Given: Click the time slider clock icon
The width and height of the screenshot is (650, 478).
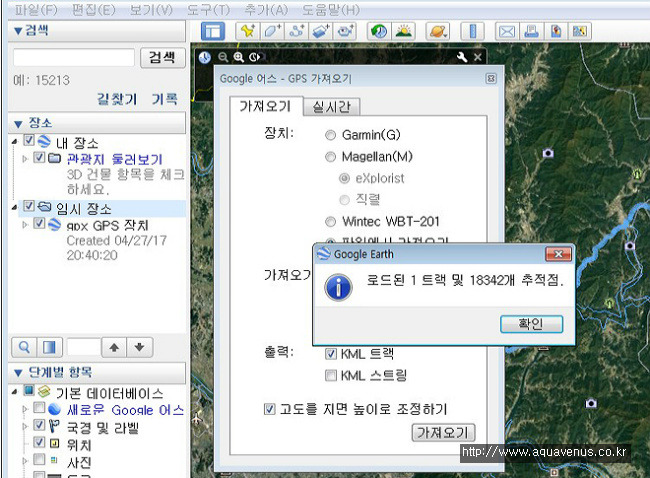Looking at the screenshot, I should coord(204,57).
